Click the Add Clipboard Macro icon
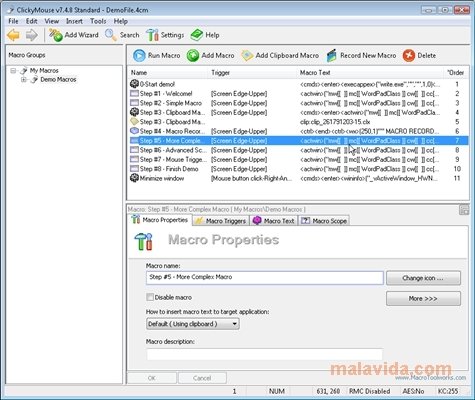The image size is (475, 400). (x=247, y=56)
